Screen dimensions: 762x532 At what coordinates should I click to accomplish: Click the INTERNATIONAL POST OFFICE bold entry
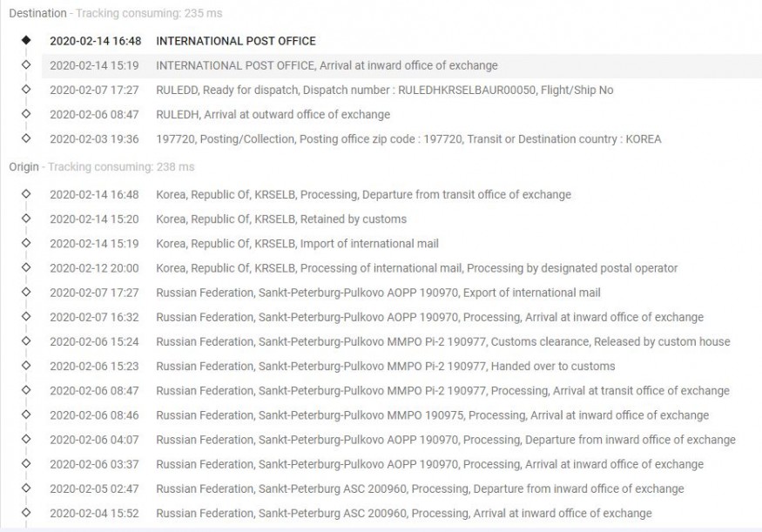236,41
